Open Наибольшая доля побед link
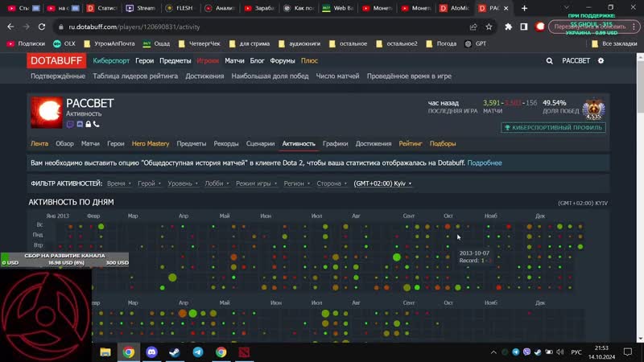The height and width of the screenshot is (362, 644). 270,76
